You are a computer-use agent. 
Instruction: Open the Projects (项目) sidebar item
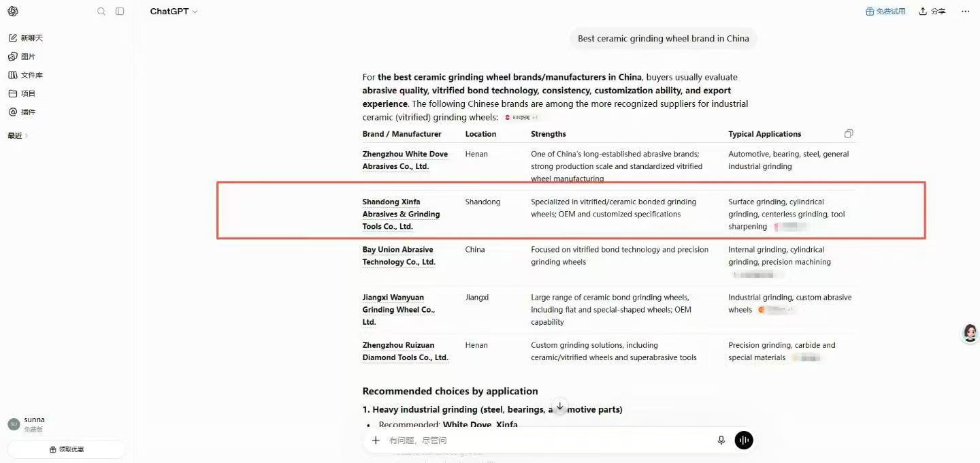[x=22, y=93]
